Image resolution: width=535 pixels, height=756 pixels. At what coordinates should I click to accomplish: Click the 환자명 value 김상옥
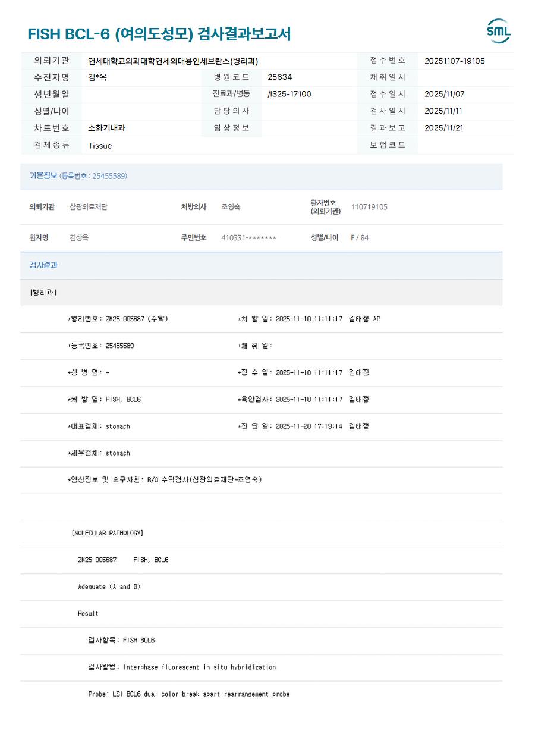pyautogui.click(x=79, y=237)
